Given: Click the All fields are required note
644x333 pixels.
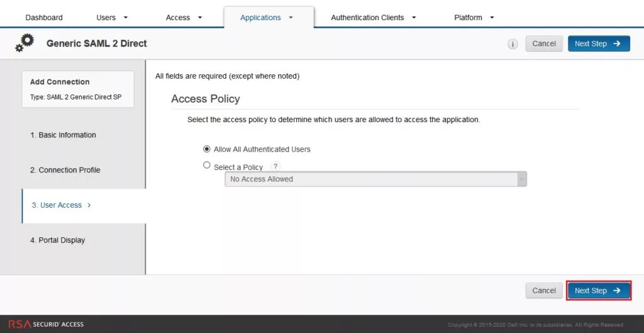Looking at the screenshot, I should (x=227, y=76).
